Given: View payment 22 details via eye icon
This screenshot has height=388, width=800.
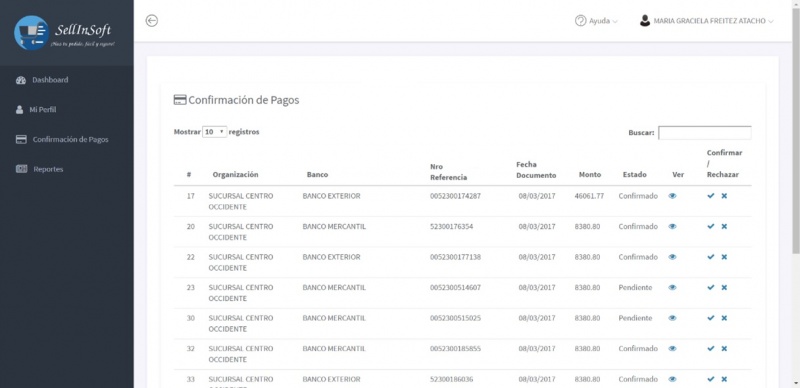Looking at the screenshot, I should pos(672,257).
